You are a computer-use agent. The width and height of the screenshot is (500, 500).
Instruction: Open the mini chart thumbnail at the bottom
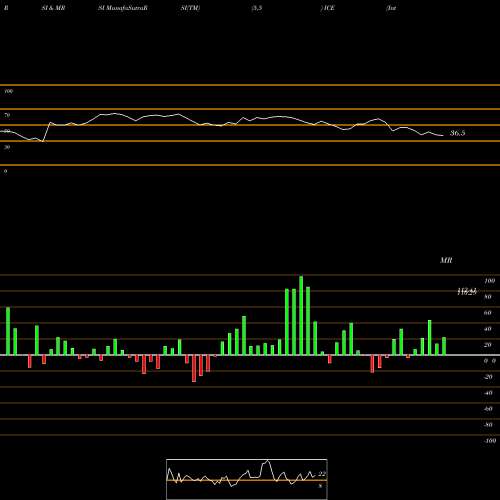247,479
